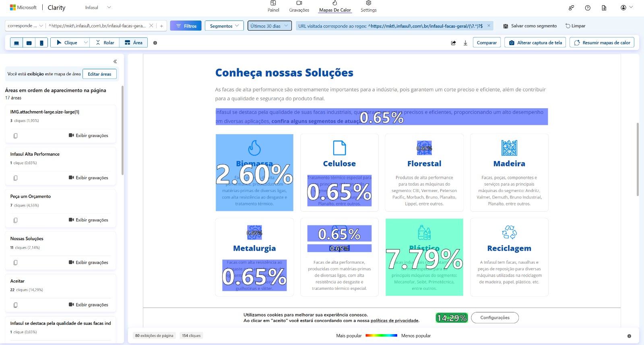
Task: Open the Settings tab
Action: click(x=369, y=7)
